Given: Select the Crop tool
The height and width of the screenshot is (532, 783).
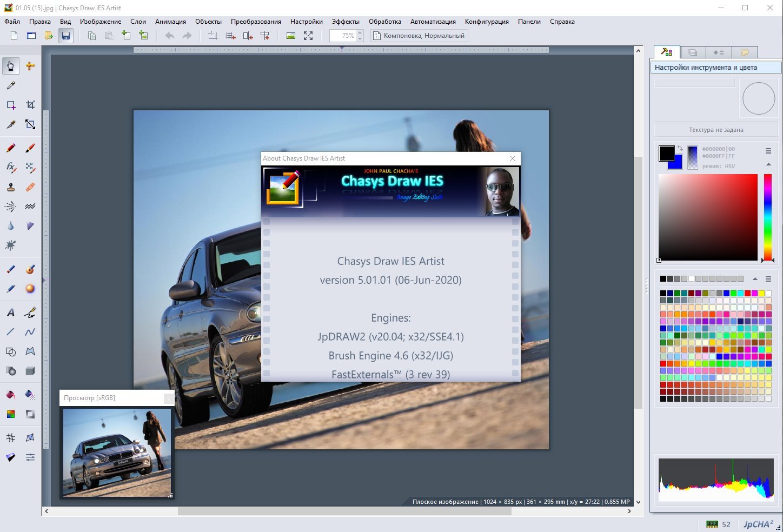Looking at the screenshot, I should click(x=30, y=105).
